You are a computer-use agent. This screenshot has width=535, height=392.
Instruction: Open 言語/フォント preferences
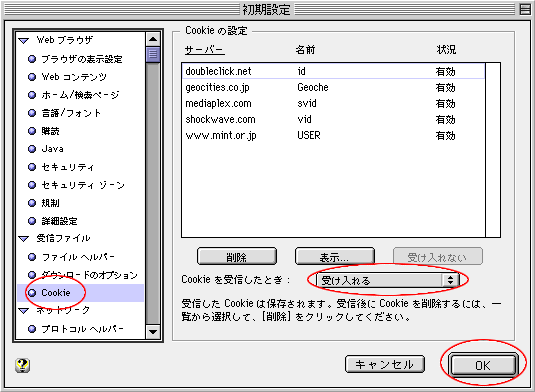[64, 113]
